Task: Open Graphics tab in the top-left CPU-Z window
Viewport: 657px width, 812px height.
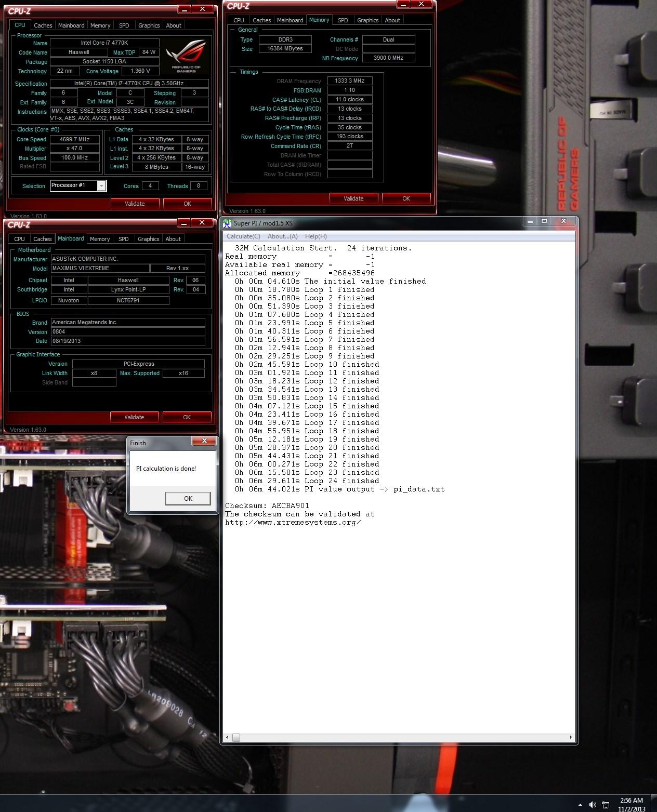Action: [149, 25]
